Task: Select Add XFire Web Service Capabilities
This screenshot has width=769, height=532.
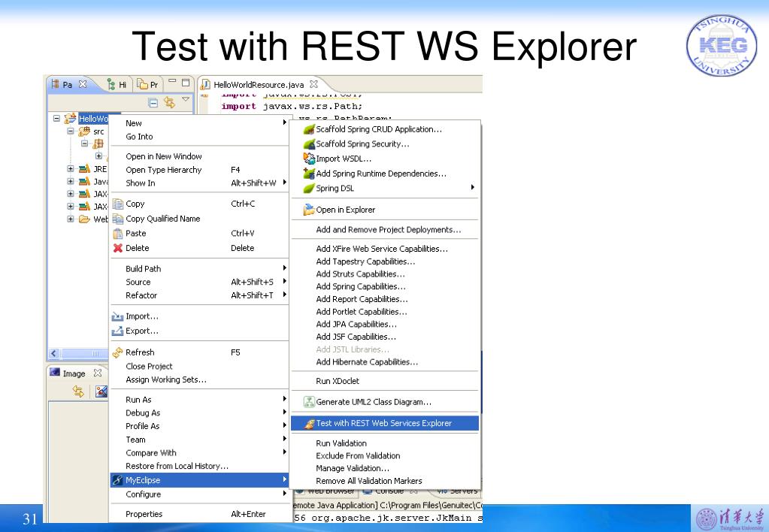Action: pos(382,249)
